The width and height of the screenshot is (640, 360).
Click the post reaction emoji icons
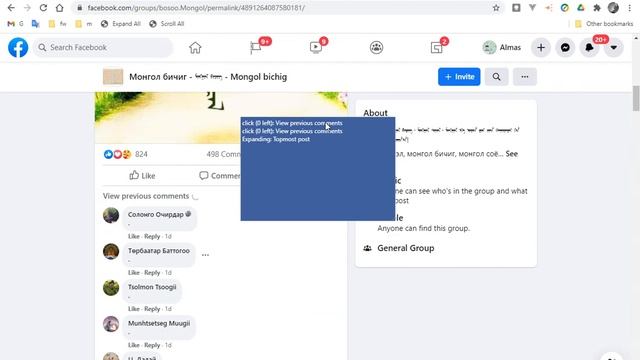coord(118,154)
